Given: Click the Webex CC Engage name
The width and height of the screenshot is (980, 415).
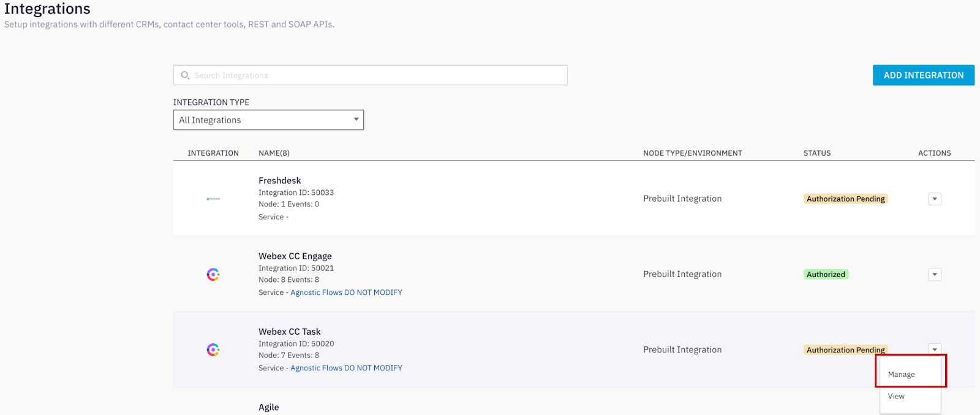Looking at the screenshot, I should pos(295,256).
